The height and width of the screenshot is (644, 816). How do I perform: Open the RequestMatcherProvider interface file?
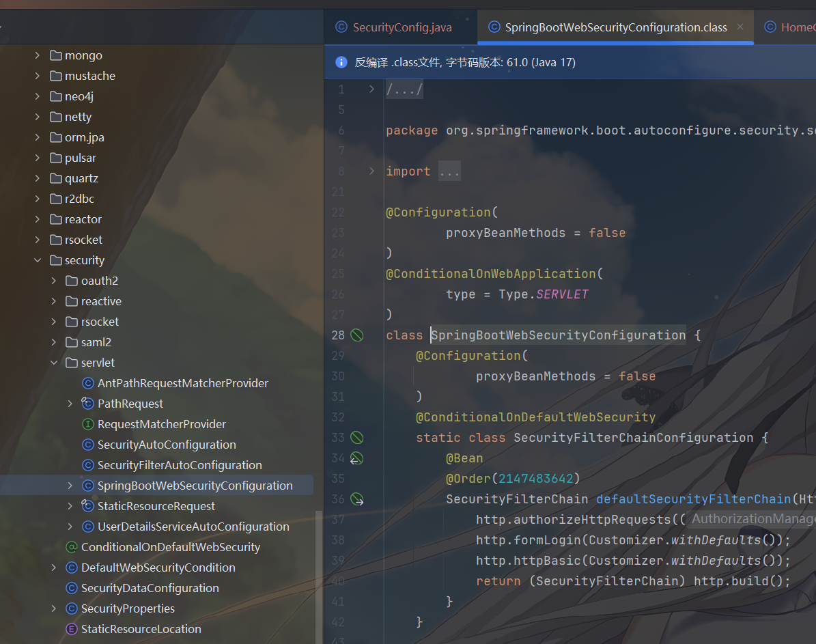tap(161, 424)
